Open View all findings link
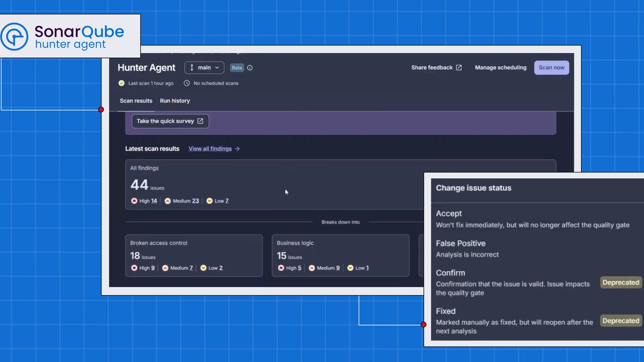644x362 pixels. pyautogui.click(x=210, y=149)
